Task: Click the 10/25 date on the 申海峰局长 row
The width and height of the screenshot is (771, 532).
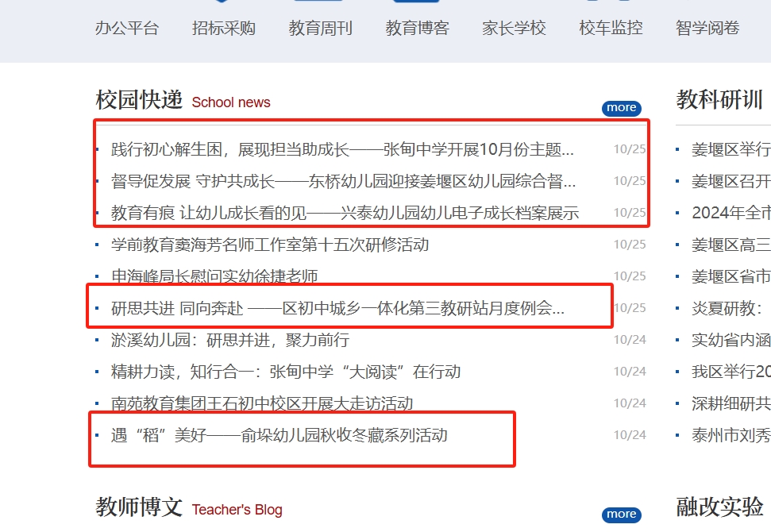Action: (630, 276)
